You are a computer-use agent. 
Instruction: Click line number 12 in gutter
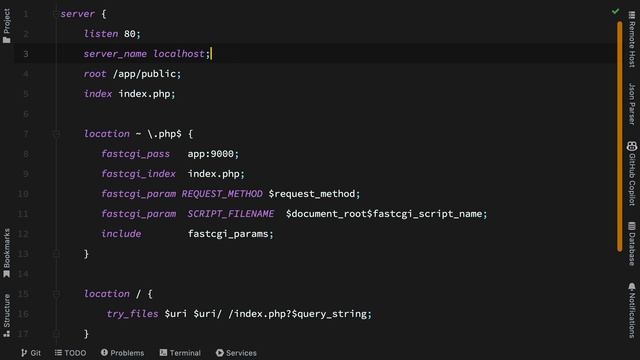pyautogui.click(x=23, y=234)
